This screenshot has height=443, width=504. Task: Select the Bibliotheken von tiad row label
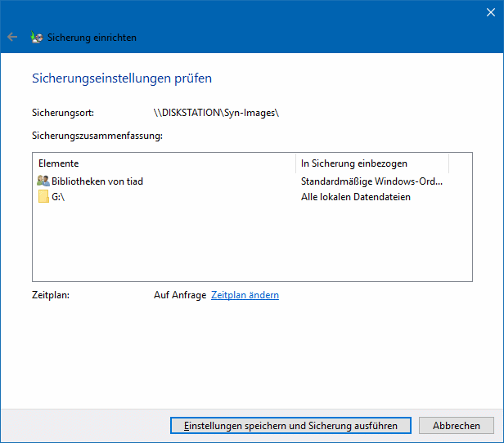pos(97,181)
